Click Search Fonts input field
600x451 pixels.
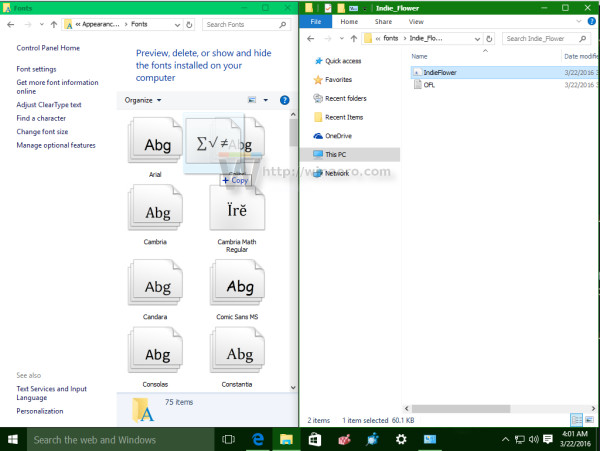246,24
